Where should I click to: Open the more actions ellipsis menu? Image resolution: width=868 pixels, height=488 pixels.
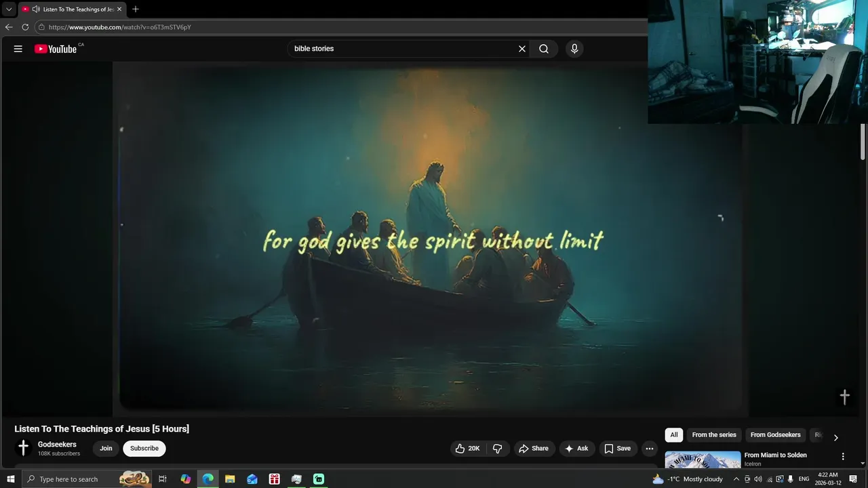(x=650, y=449)
